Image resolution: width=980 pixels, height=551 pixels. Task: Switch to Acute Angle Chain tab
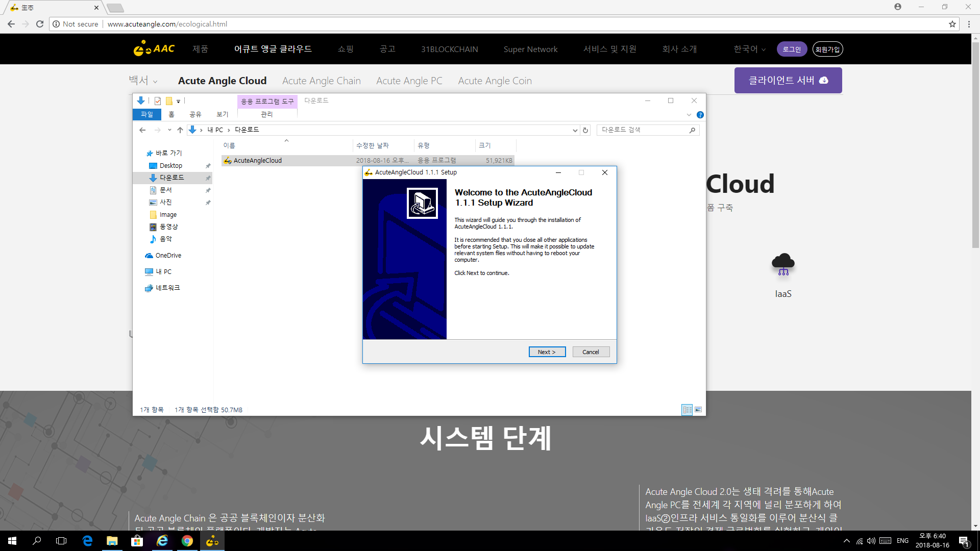321,81
